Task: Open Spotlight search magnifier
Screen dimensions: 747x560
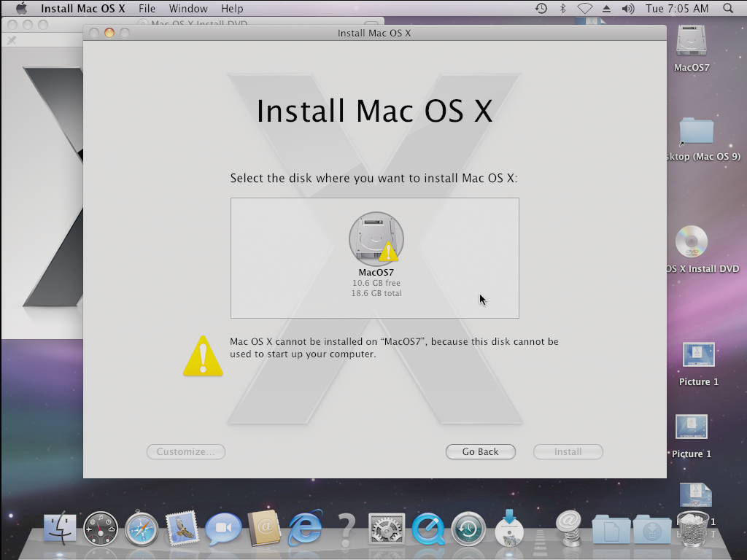Action: (x=728, y=8)
